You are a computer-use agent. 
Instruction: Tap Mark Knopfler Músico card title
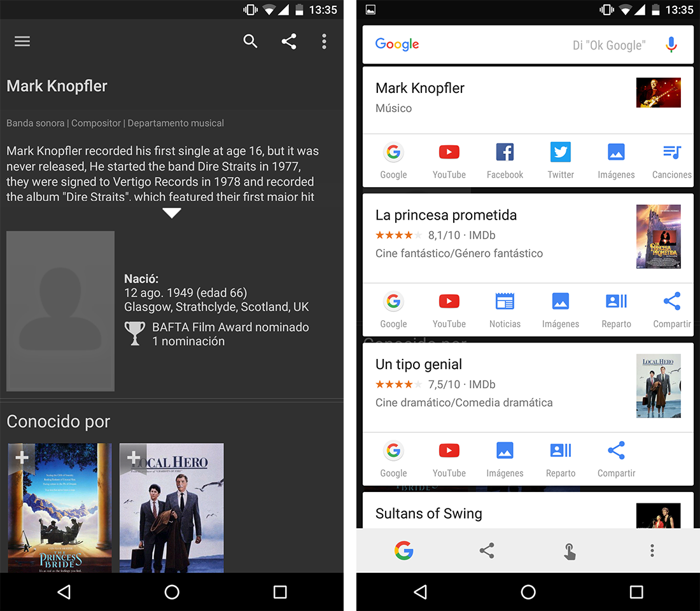point(419,88)
